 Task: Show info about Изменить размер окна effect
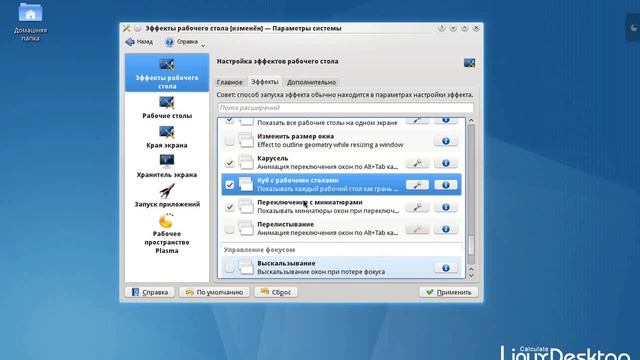pyautogui.click(x=446, y=141)
